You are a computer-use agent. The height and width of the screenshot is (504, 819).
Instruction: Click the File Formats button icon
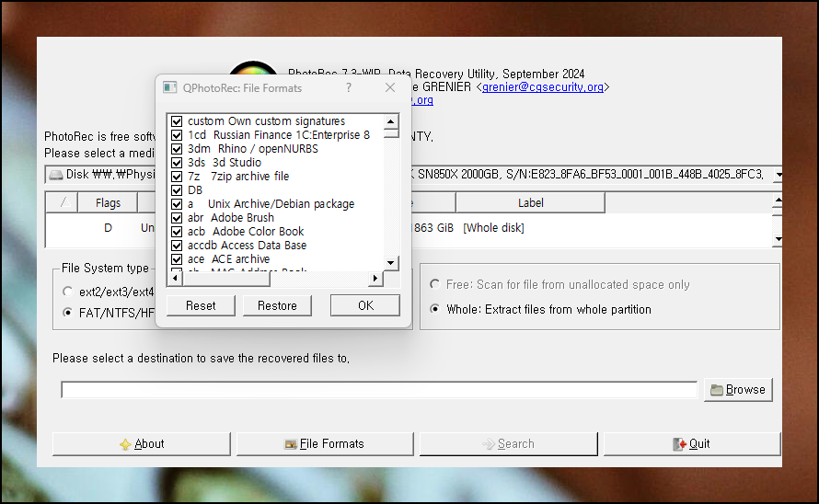[x=291, y=444]
